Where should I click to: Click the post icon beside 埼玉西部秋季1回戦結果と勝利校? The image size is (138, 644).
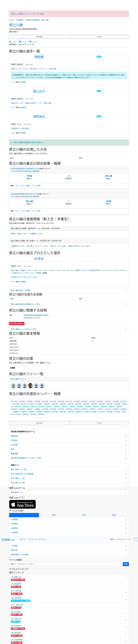point(11,315)
